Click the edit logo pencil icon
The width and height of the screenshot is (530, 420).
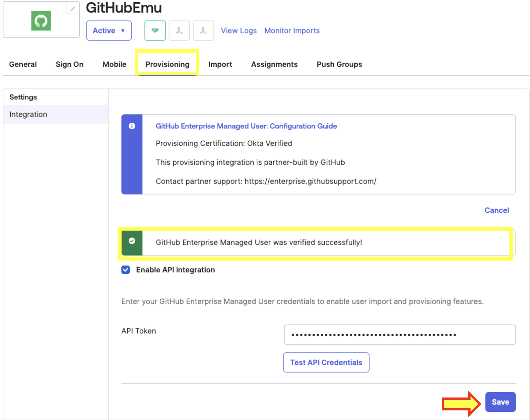(72, 8)
